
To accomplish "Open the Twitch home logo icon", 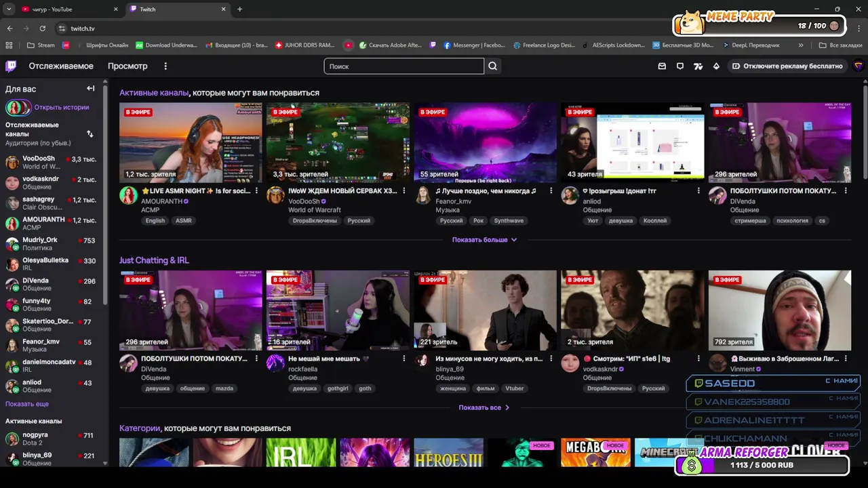I will pyautogui.click(x=11, y=66).
